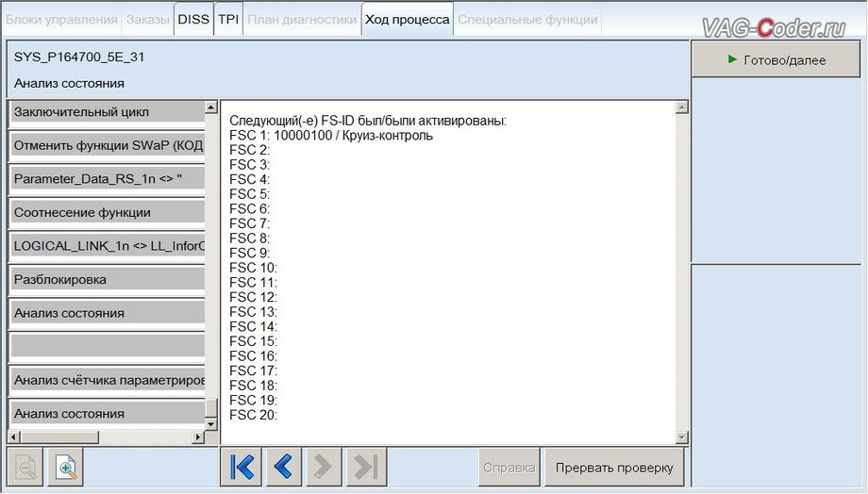Click Следующий(-е) FS-ID был/были активированы text

pos(368,121)
